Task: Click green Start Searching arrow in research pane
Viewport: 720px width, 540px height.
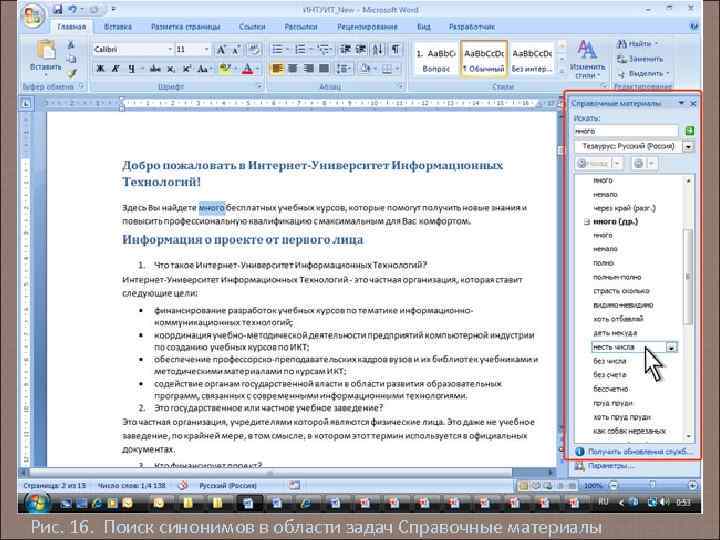Action: pyautogui.click(x=689, y=131)
